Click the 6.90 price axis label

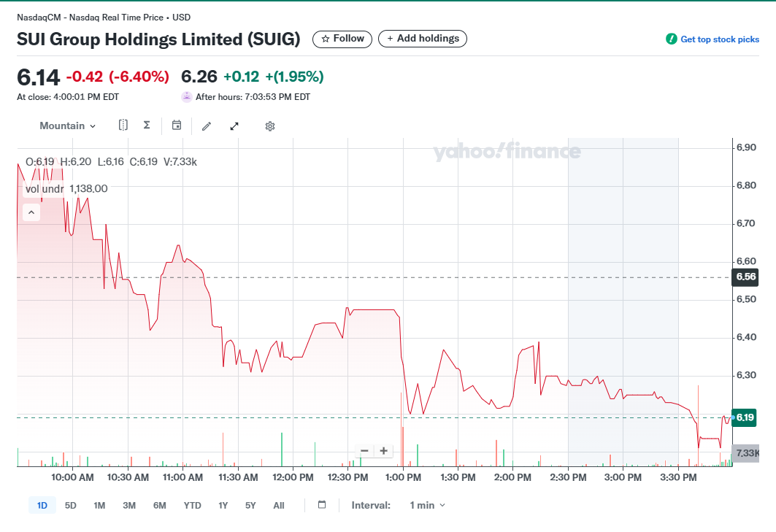coord(746,147)
